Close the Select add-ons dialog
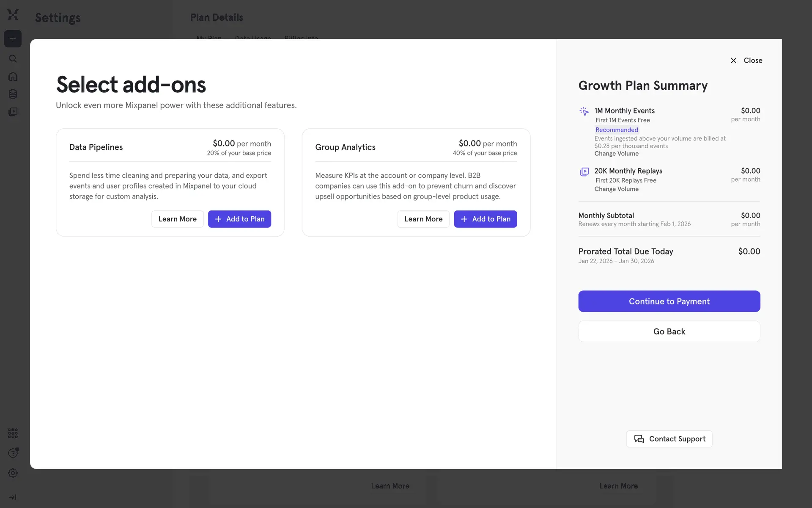Screen dimensions: 812x508 tap(746, 60)
